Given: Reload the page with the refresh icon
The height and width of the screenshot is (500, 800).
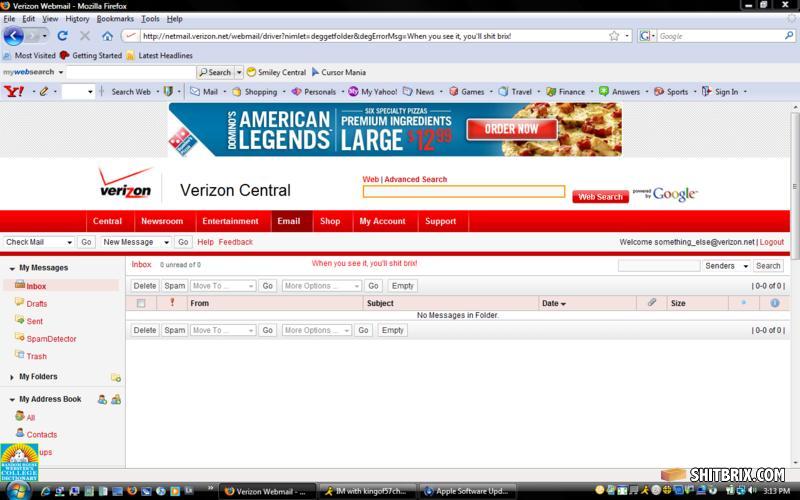Looking at the screenshot, I should click(62, 36).
